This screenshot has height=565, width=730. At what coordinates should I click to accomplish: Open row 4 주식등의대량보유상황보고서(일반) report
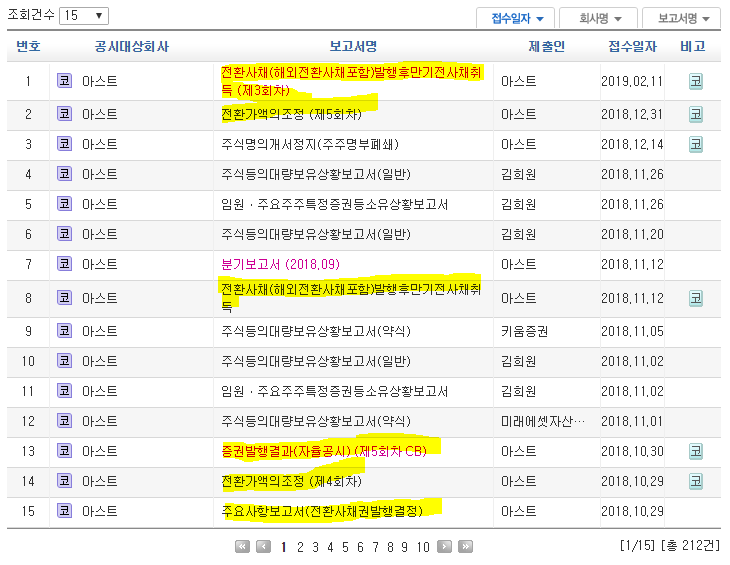(316, 174)
